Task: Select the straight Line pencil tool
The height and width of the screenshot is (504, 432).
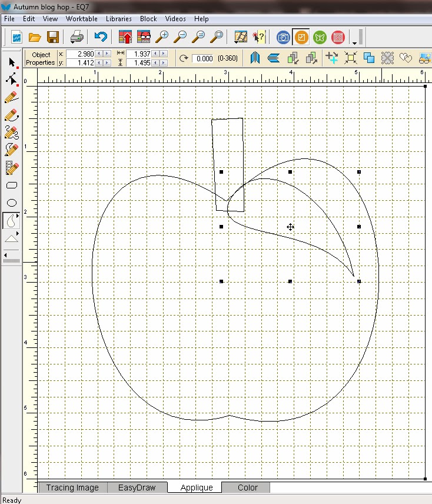Action: (x=12, y=97)
